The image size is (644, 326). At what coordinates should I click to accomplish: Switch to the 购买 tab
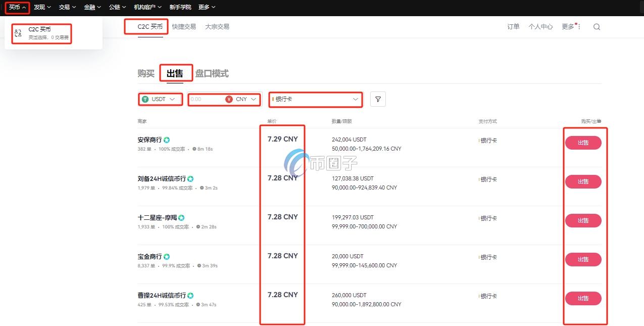point(145,73)
